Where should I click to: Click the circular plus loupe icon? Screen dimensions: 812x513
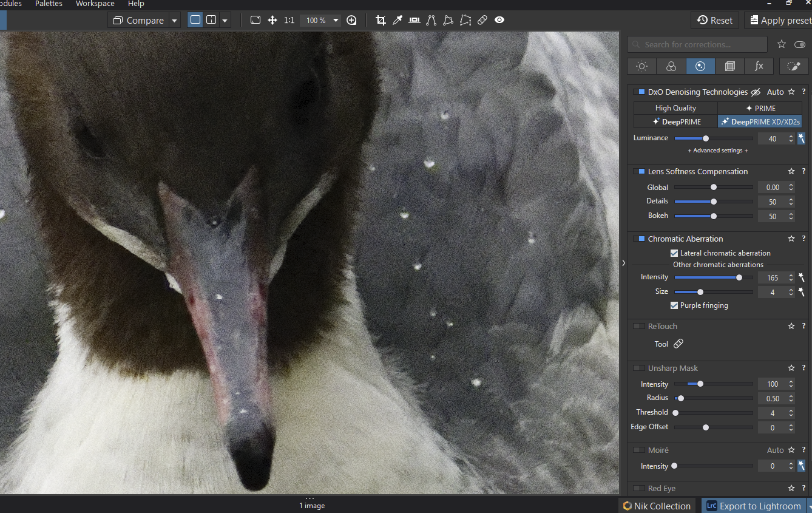[351, 20]
